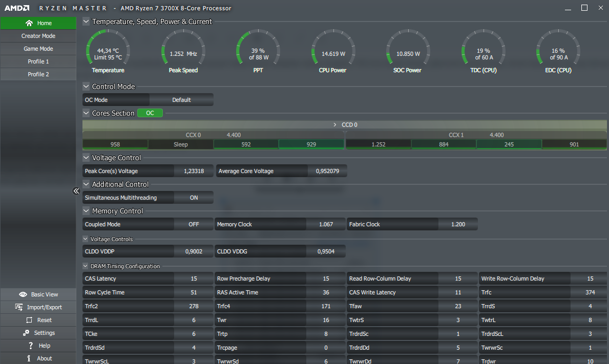Click the Basic View eye icon
The width and height of the screenshot is (609, 364).
[x=23, y=294]
